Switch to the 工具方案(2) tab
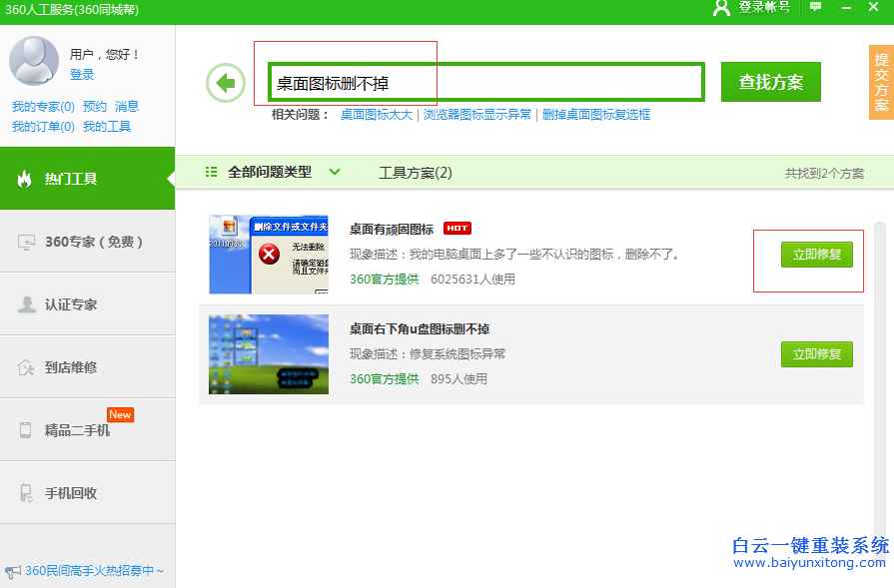Screen dimensions: 894x588 tap(417, 171)
